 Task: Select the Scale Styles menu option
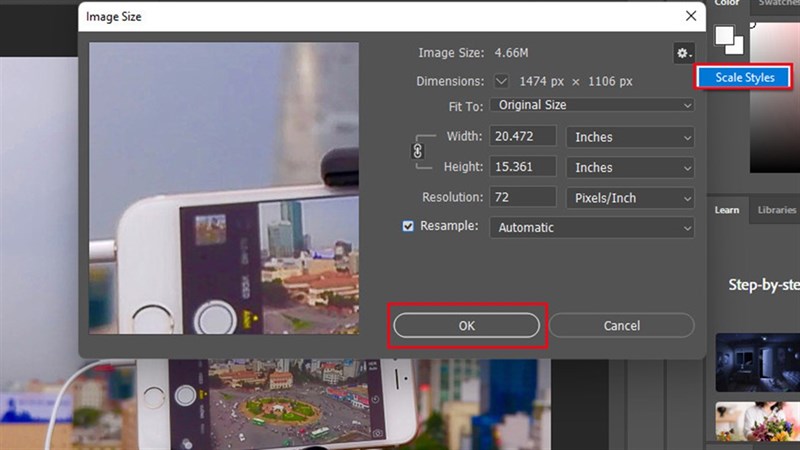[744, 78]
